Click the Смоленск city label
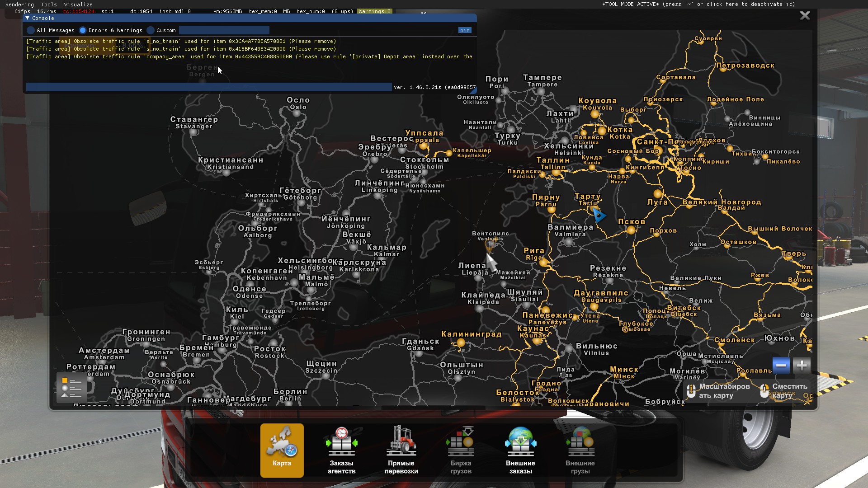Screen dimensions: 868x488 click(735, 340)
